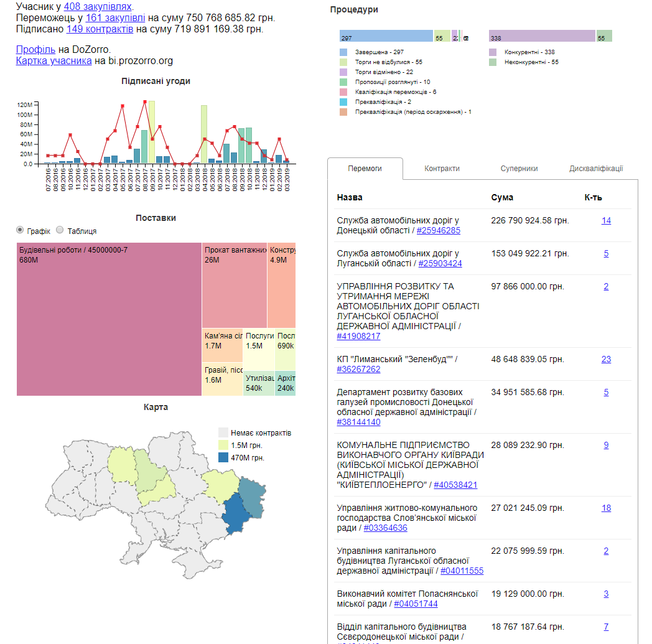
Task: Click the "Неконкурентні - 55" legend marker
Action: click(491, 62)
